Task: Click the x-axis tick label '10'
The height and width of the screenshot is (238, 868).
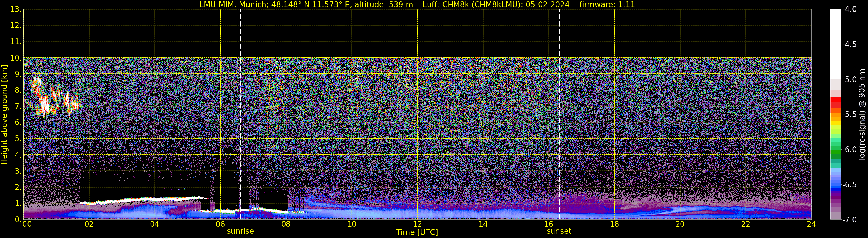Action: click(352, 224)
